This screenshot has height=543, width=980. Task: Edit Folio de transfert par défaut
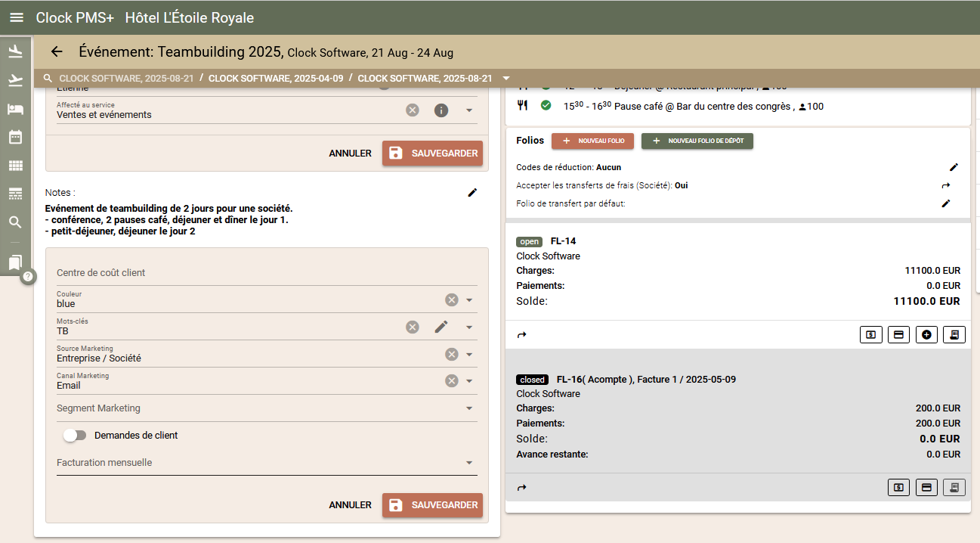(x=945, y=203)
